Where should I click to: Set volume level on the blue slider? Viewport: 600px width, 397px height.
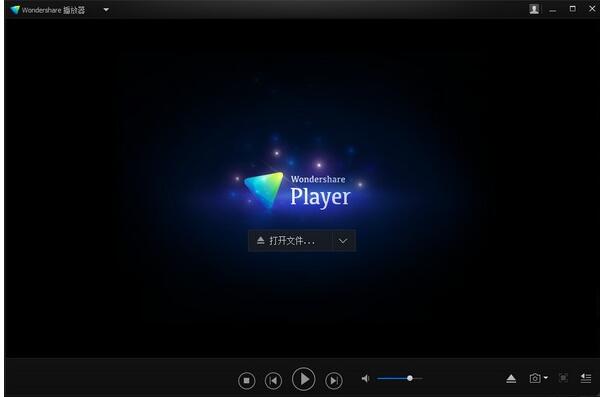(399, 379)
